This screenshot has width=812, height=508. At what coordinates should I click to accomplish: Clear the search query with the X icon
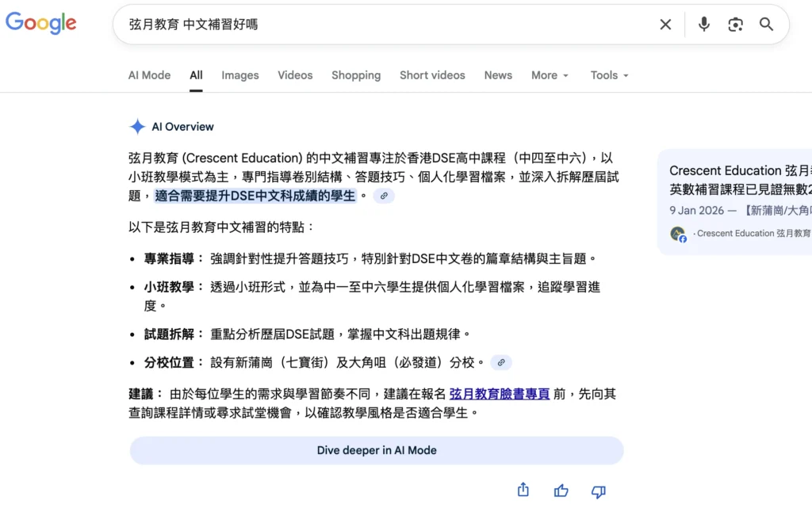tap(665, 25)
